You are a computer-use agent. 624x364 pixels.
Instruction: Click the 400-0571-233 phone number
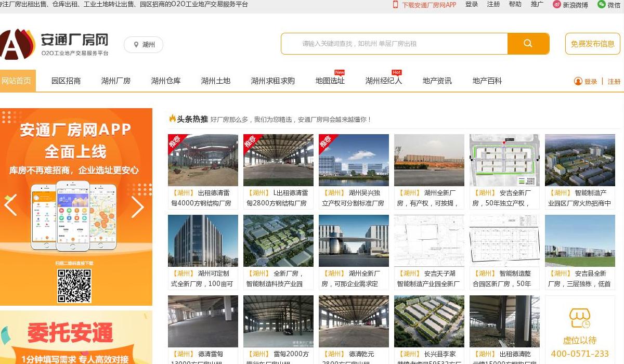pyautogui.click(x=580, y=354)
